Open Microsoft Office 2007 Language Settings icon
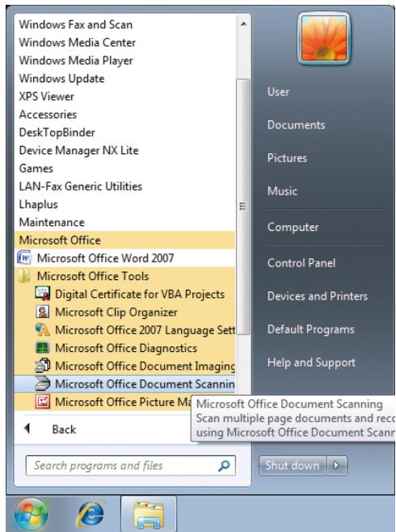396x532 pixels. (43, 330)
